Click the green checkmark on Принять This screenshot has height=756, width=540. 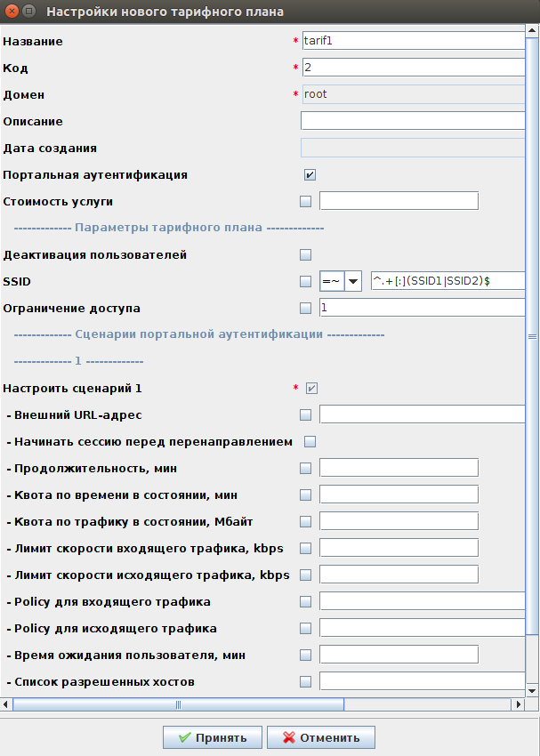(185, 737)
